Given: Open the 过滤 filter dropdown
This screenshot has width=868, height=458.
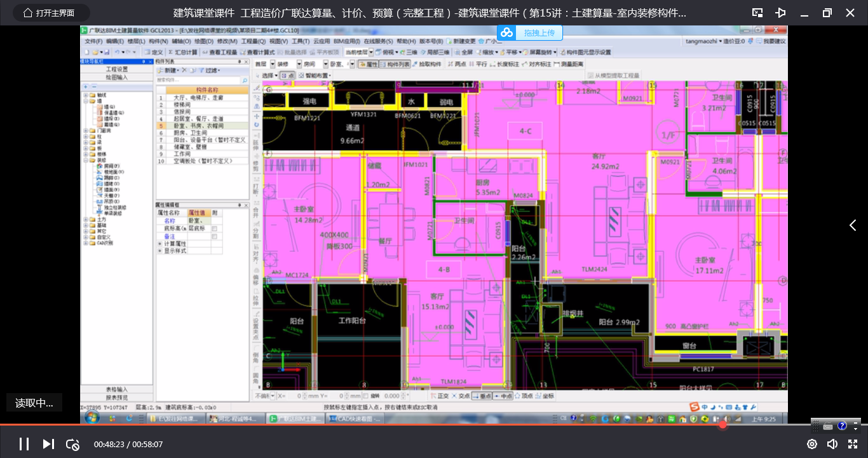Looking at the screenshot, I should tap(210, 70).
